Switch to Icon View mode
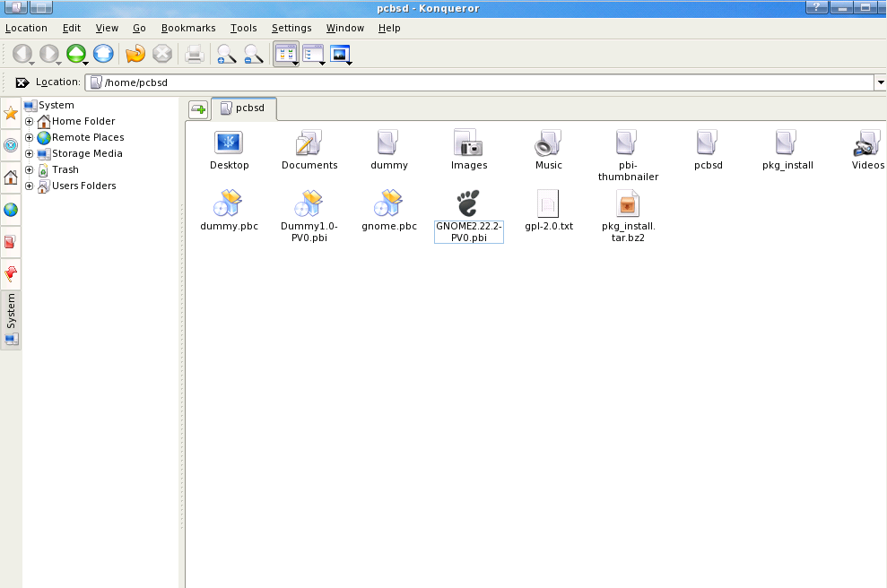 pos(285,55)
